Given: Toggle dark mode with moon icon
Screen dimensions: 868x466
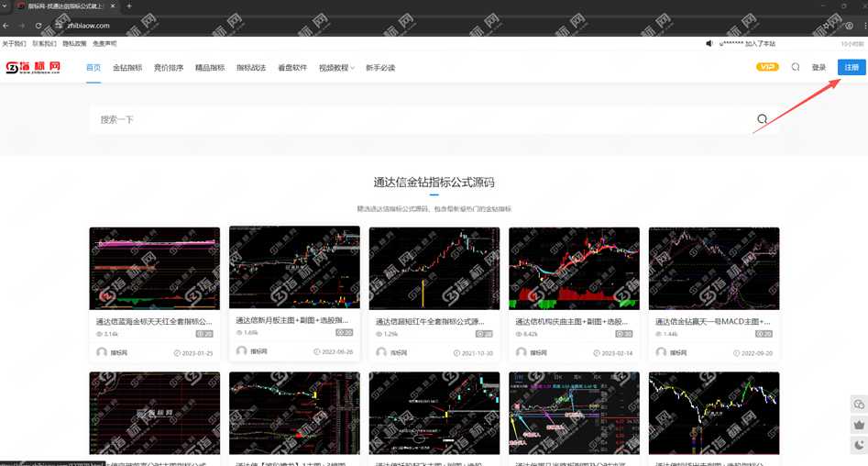Looking at the screenshot, I should [859, 445].
